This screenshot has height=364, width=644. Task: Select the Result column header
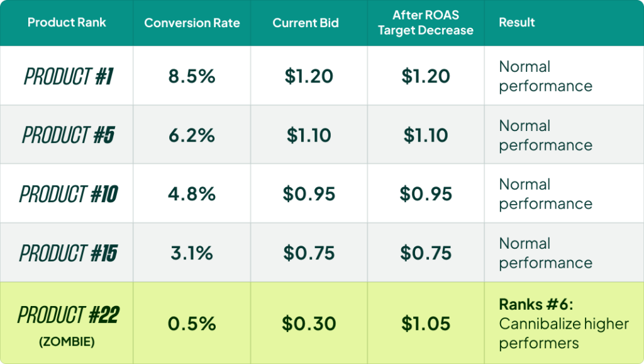tap(516, 23)
